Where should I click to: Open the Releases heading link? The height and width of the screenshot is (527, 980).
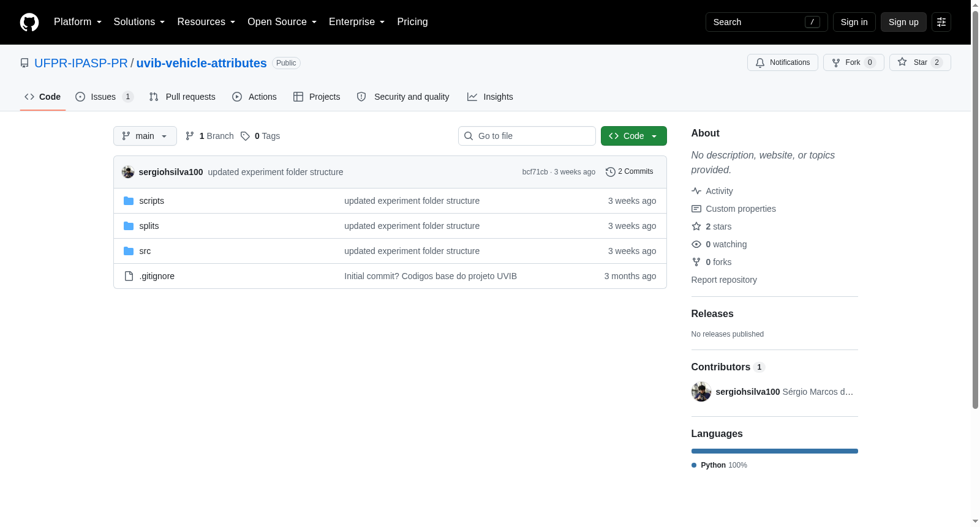click(712, 313)
